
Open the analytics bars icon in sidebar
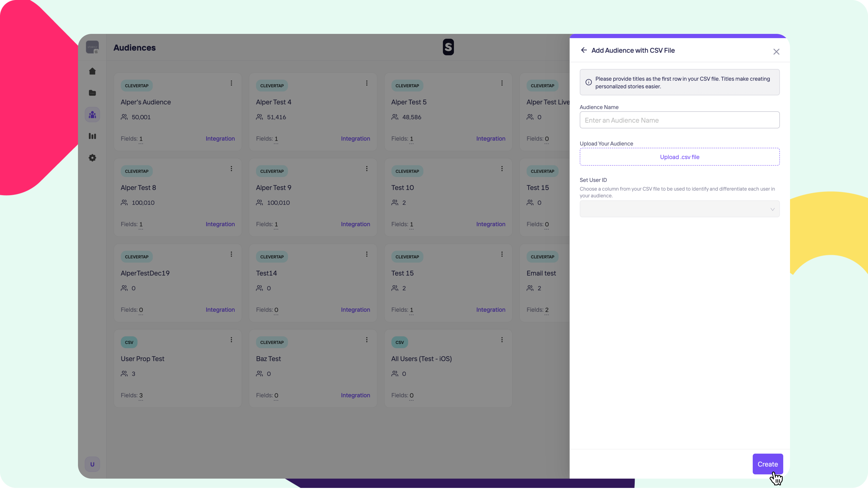[x=92, y=136]
